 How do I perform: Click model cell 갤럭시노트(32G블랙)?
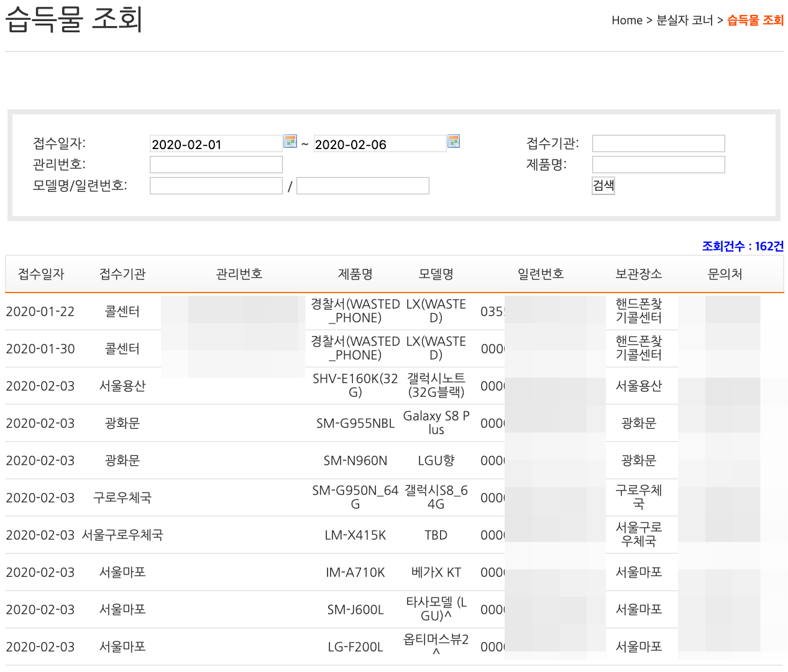pos(436,386)
